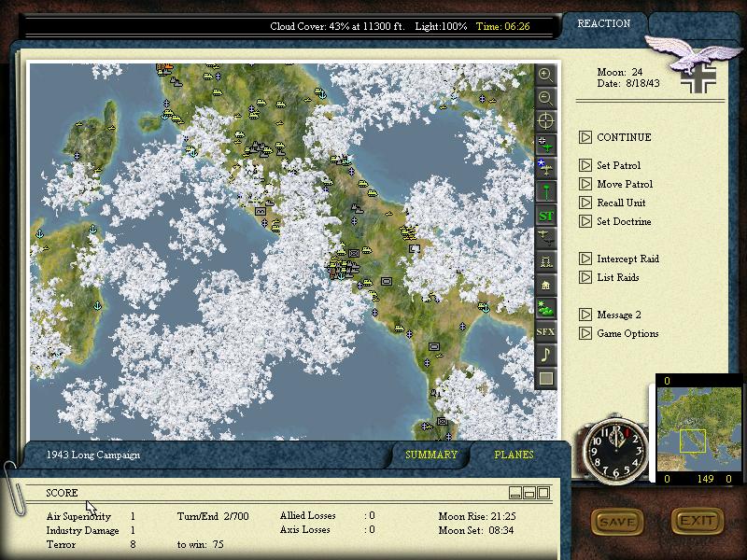This screenshot has width=747, height=560.
Task: Select medium score panel size icon
Action: (x=529, y=493)
